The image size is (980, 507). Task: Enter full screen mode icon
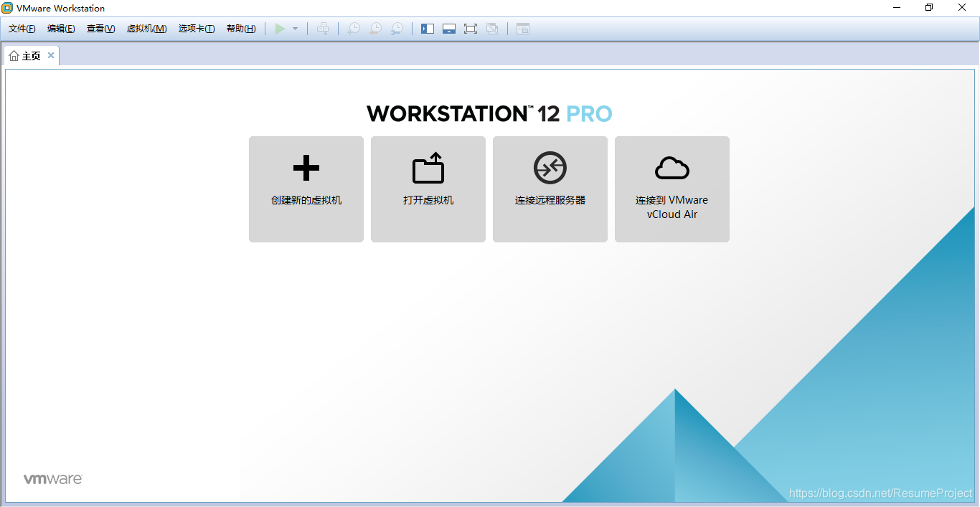pos(471,29)
